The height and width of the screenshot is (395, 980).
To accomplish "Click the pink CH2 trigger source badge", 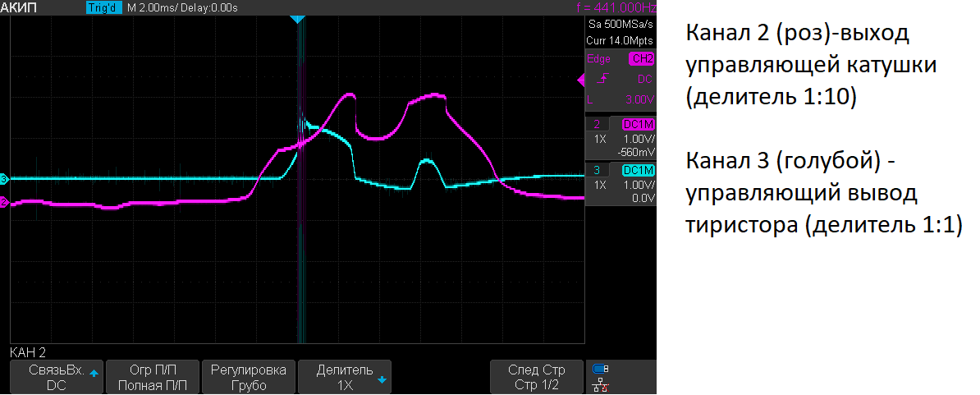I will coord(641,59).
